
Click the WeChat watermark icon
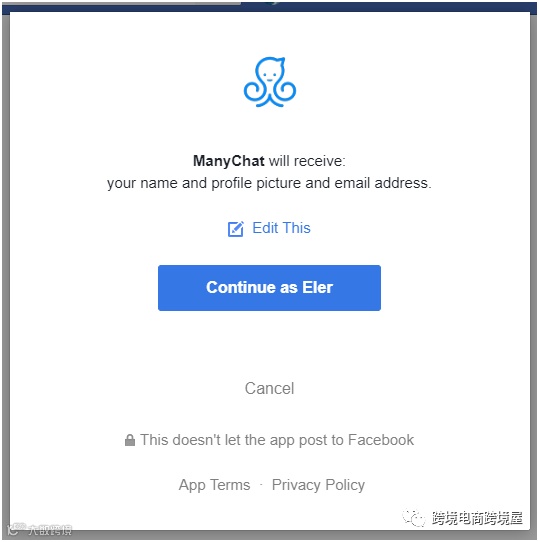pos(413,518)
